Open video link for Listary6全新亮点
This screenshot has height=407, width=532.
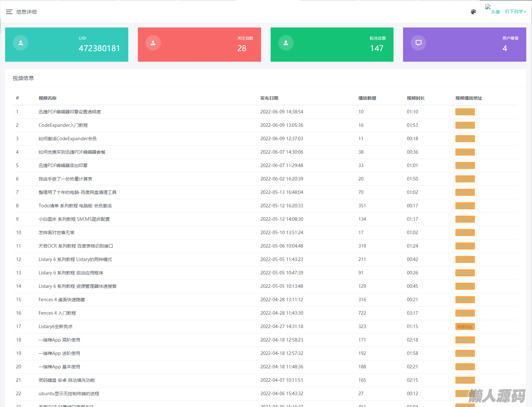click(465, 326)
